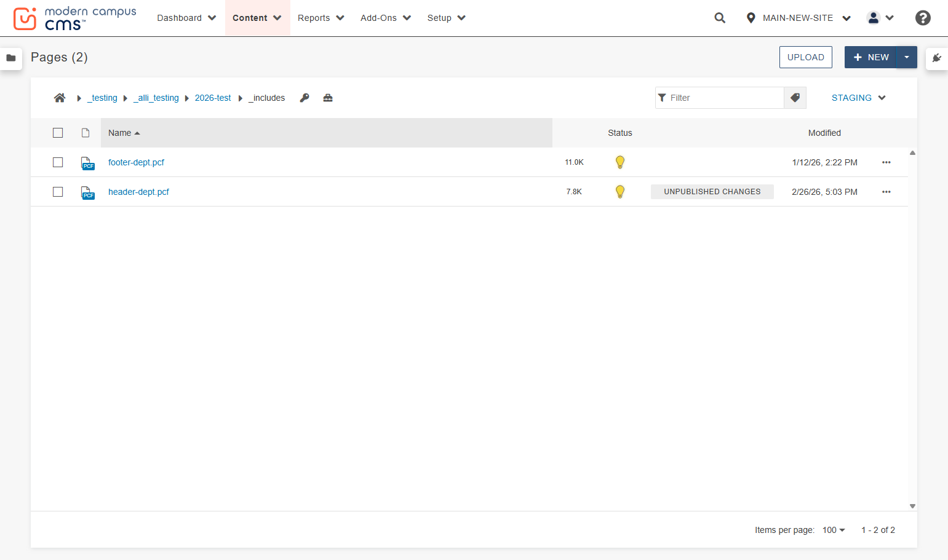
Task: Open the Setup menu
Action: pos(447,18)
